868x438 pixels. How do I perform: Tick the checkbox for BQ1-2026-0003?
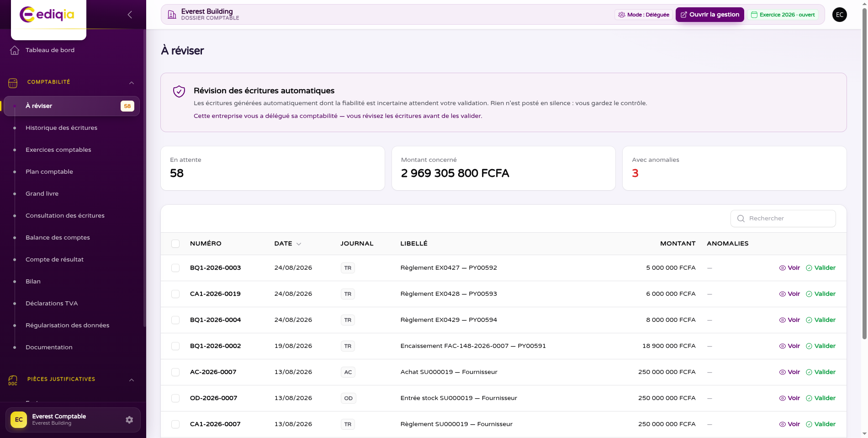pyautogui.click(x=175, y=268)
